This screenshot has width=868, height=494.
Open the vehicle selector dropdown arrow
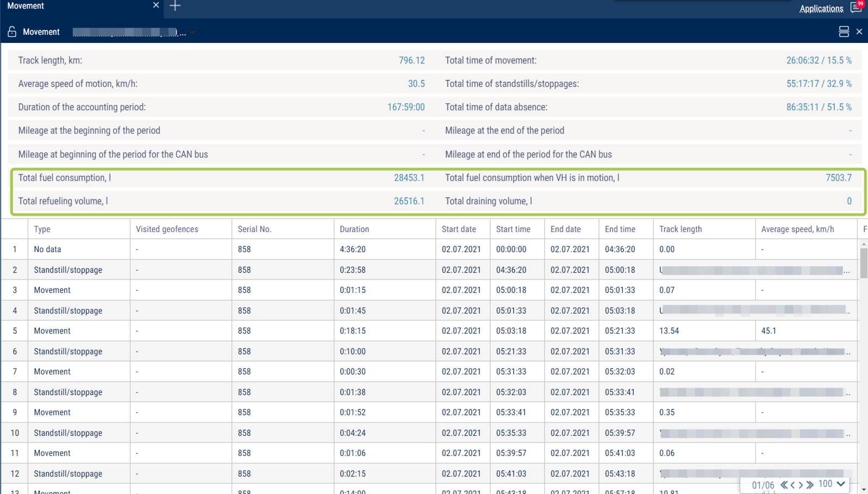pos(192,33)
